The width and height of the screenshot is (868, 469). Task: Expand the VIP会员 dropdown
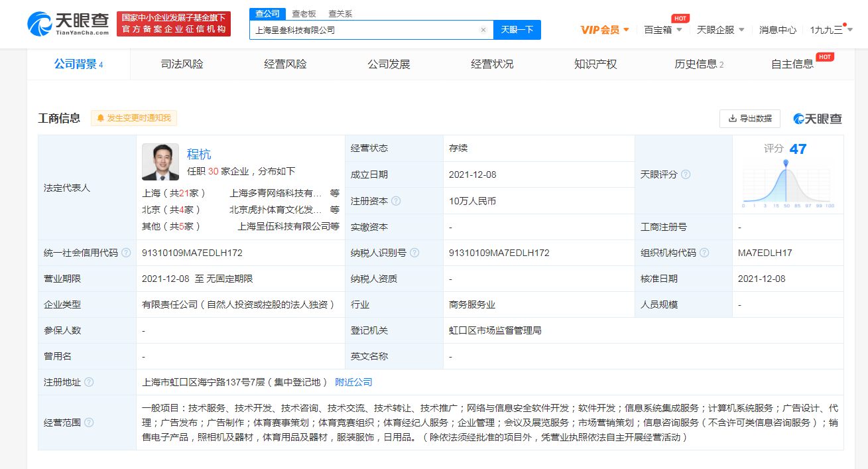pyautogui.click(x=605, y=30)
